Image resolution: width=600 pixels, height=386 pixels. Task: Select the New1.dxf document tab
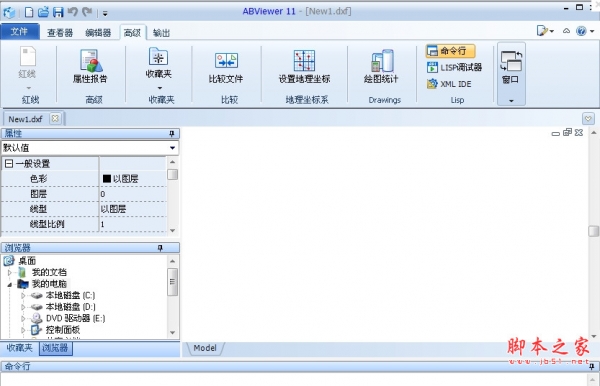tap(25, 119)
